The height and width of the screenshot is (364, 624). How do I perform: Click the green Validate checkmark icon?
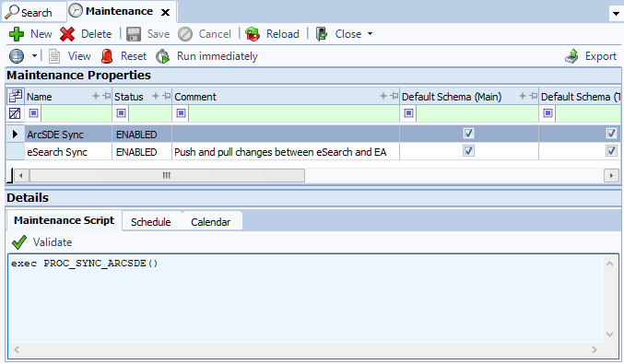point(19,242)
